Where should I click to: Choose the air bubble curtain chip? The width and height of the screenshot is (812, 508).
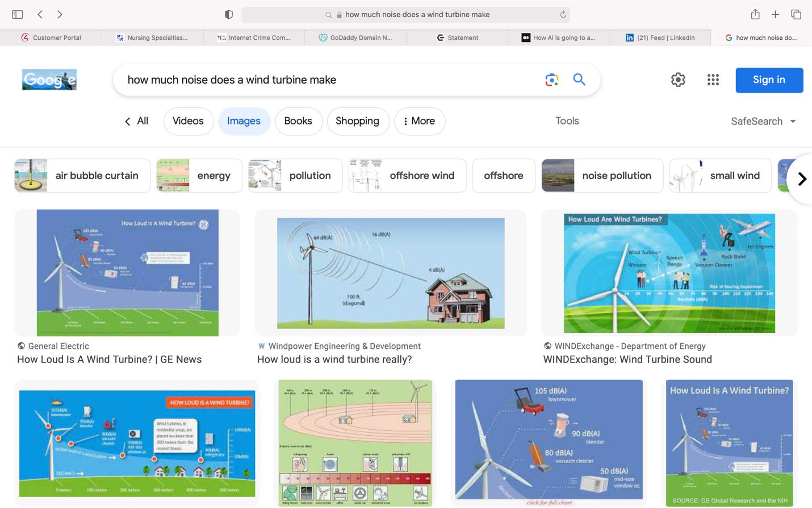click(82, 176)
